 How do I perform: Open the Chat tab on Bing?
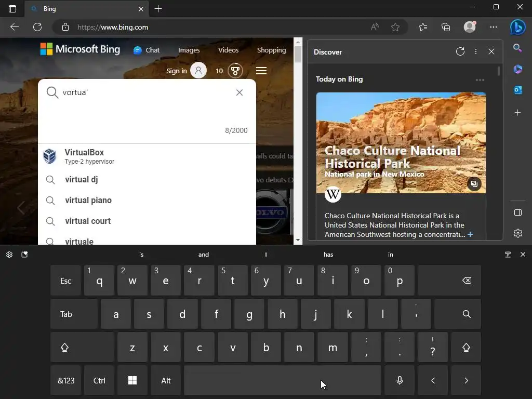[x=146, y=50]
